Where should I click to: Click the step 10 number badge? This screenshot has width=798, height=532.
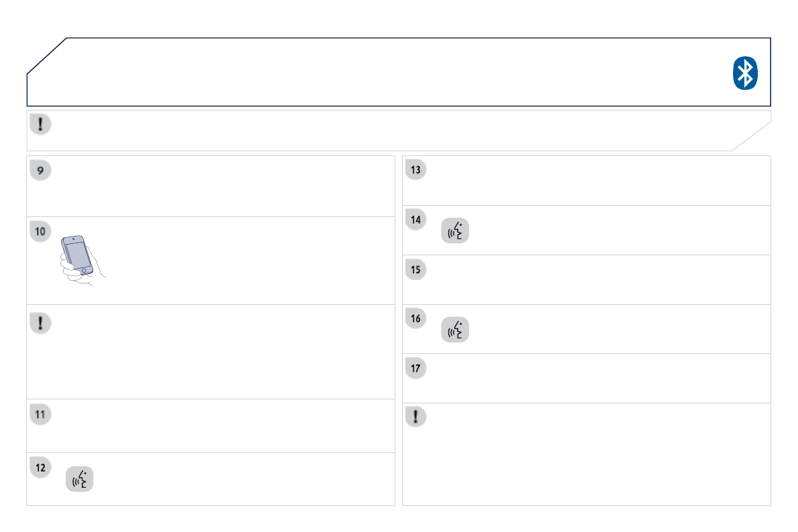pyautogui.click(x=41, y=231)
